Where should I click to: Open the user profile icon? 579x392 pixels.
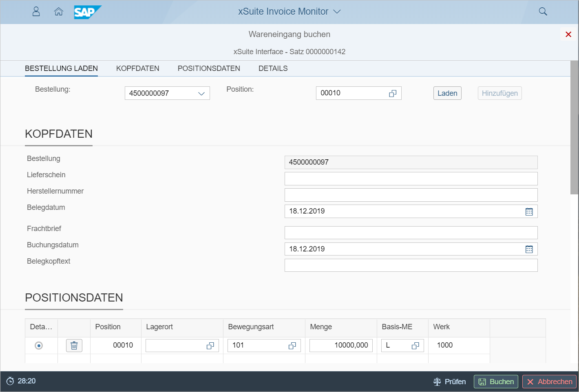[x=36, y=11]
